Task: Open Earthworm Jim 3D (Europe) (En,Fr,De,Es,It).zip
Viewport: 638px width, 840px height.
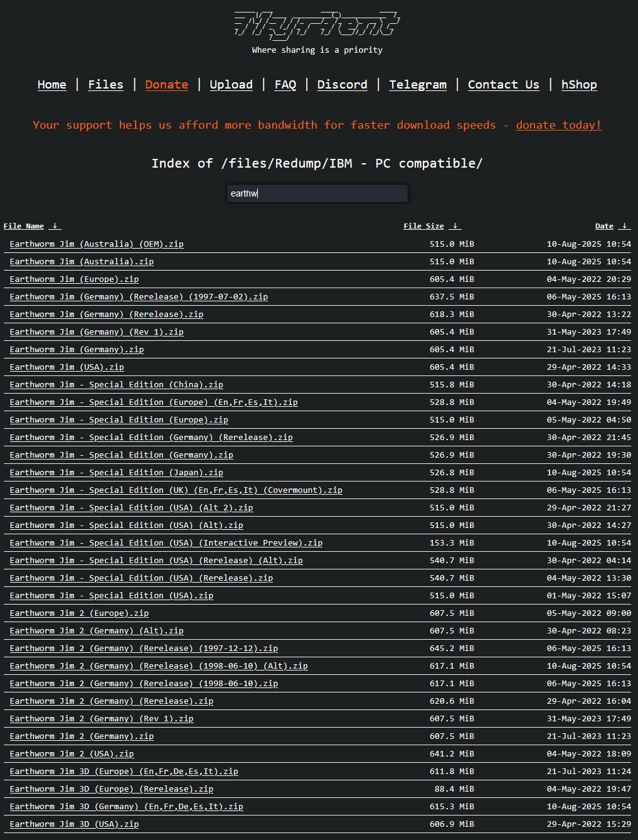Action: pos(124,772)
